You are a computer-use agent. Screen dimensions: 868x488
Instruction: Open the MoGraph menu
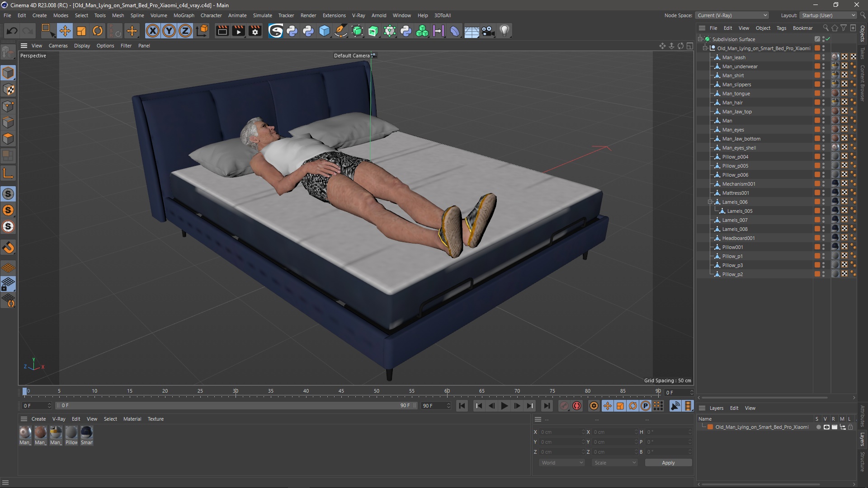point(184,15)
